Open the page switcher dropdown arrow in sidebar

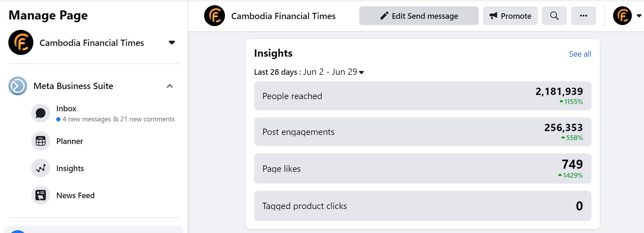[172, 43]
